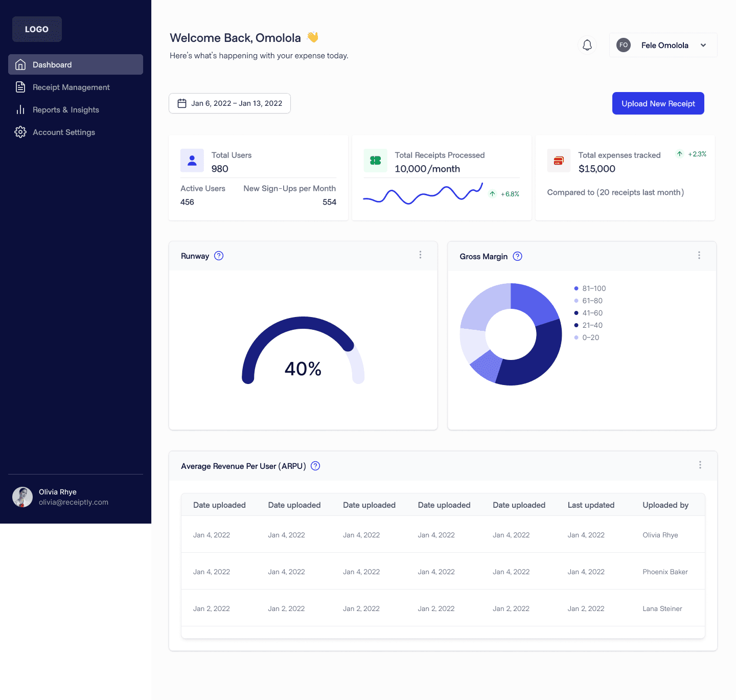Image resolution: width=736 pixels, height=700 pixels.
Task: Open the Dashboard via its home icon
Action: (x=20, y=64)
